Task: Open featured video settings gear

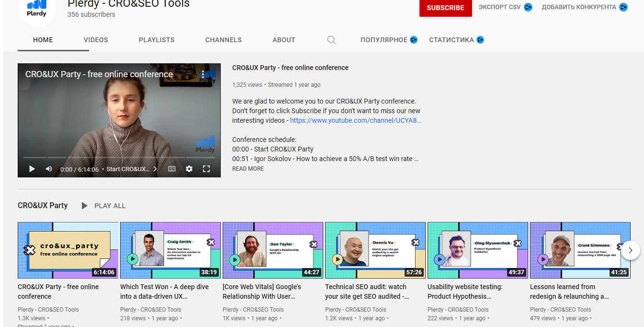Action: (x=189, y=169)
